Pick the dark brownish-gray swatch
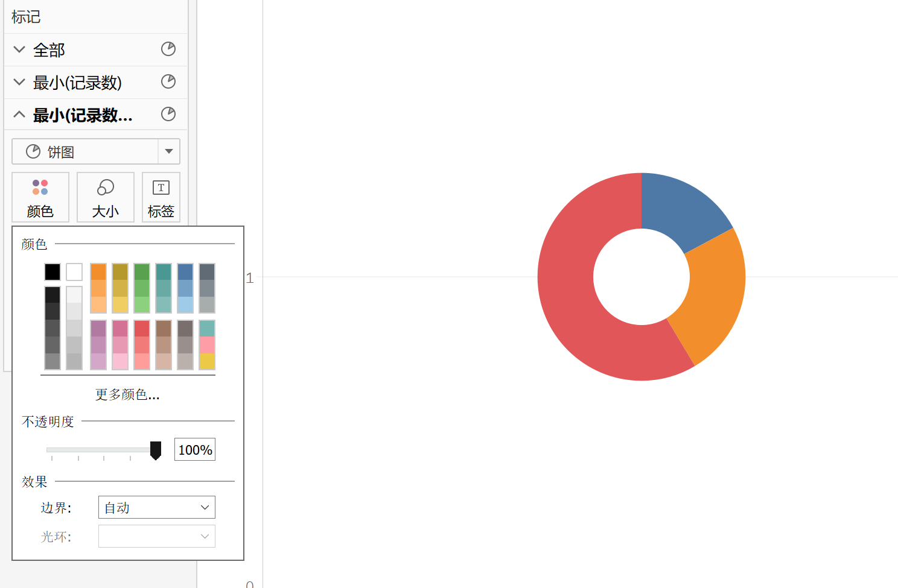The image size is (898, 588). (185, 329)
